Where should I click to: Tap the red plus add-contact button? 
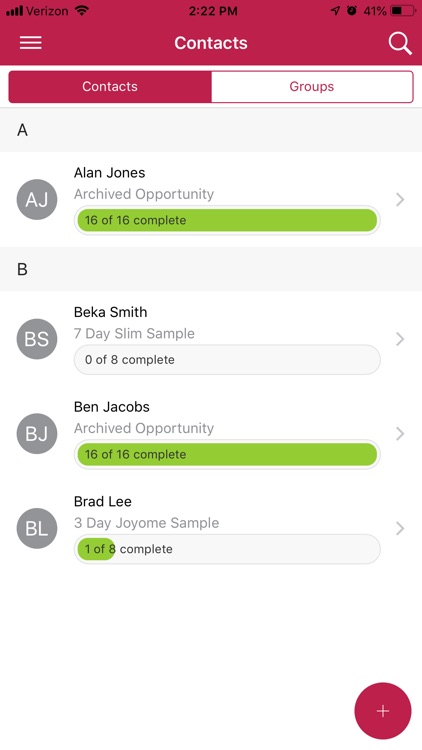(383, 711)
